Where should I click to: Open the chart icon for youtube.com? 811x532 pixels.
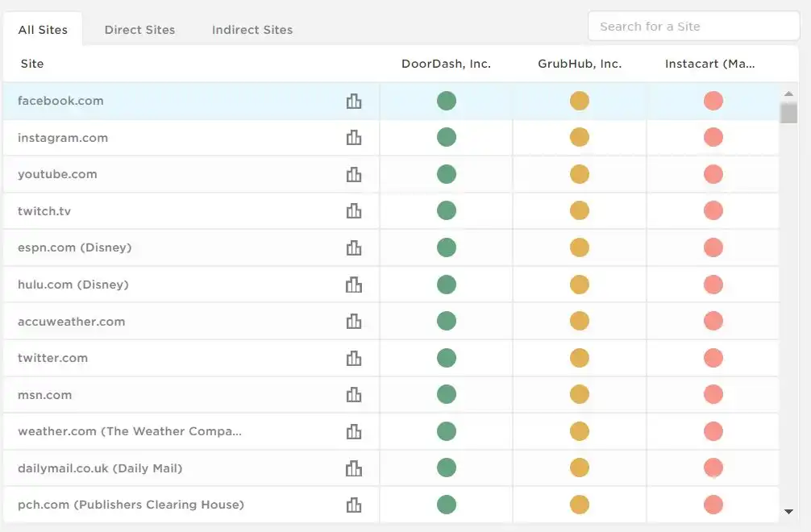tap(354, 174)
